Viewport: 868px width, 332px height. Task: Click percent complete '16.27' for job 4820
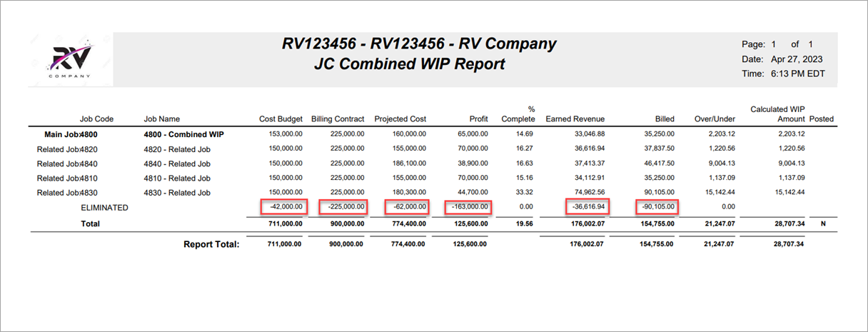coord(525,149)
